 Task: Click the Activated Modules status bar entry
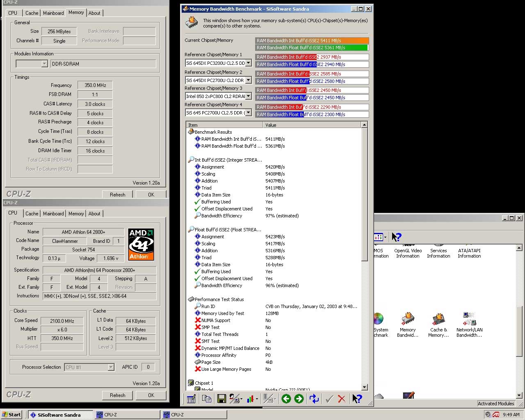(x=496, y=404)
